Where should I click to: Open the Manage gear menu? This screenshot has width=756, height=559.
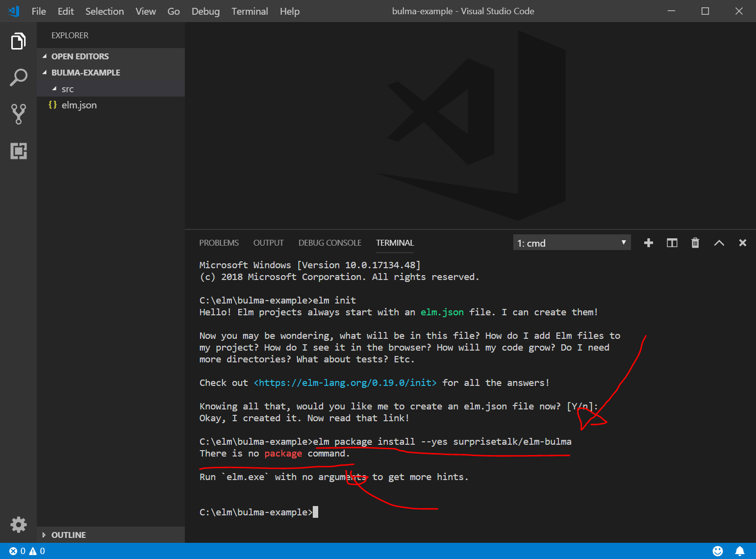tap(18, 525)
